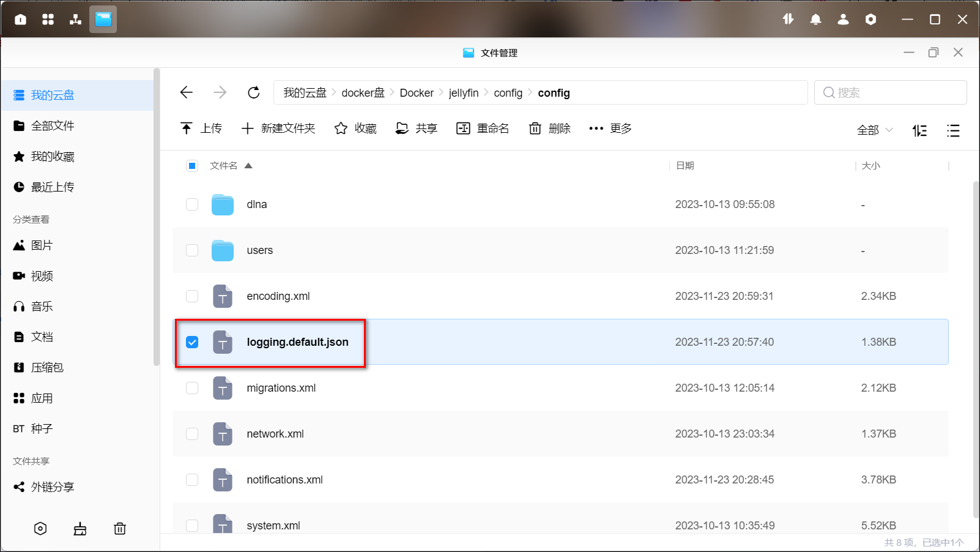Screen dimensions: 980x552
Task: Click the notification bell icon
Action: tap(815, 20)
